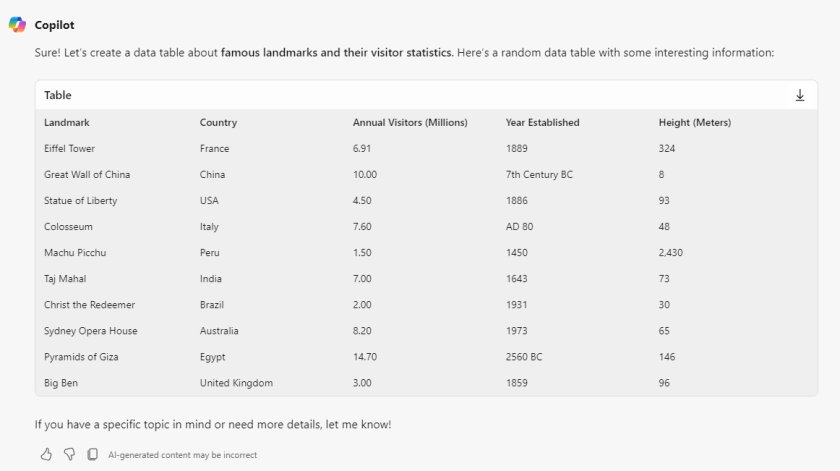Viewport: 840px width, 471px height.
Task: Select the United Kingdom country cell
Action: [236, 383]
